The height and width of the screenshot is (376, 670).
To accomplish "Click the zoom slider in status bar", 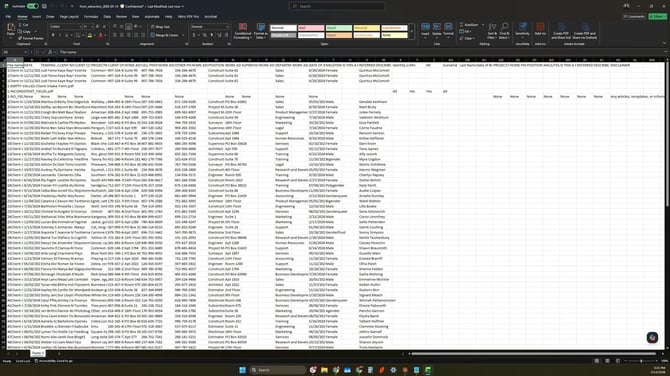I will (641, 361).
